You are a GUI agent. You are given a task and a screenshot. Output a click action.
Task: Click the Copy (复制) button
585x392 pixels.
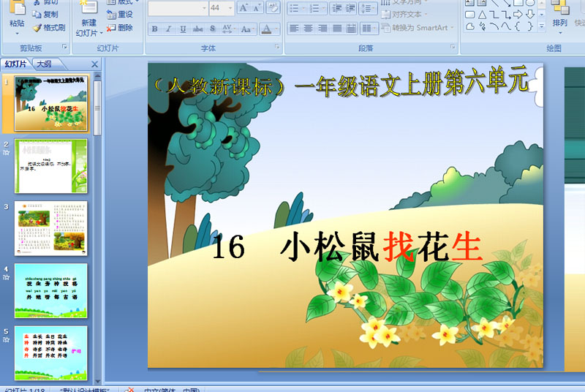pos(45,14)
